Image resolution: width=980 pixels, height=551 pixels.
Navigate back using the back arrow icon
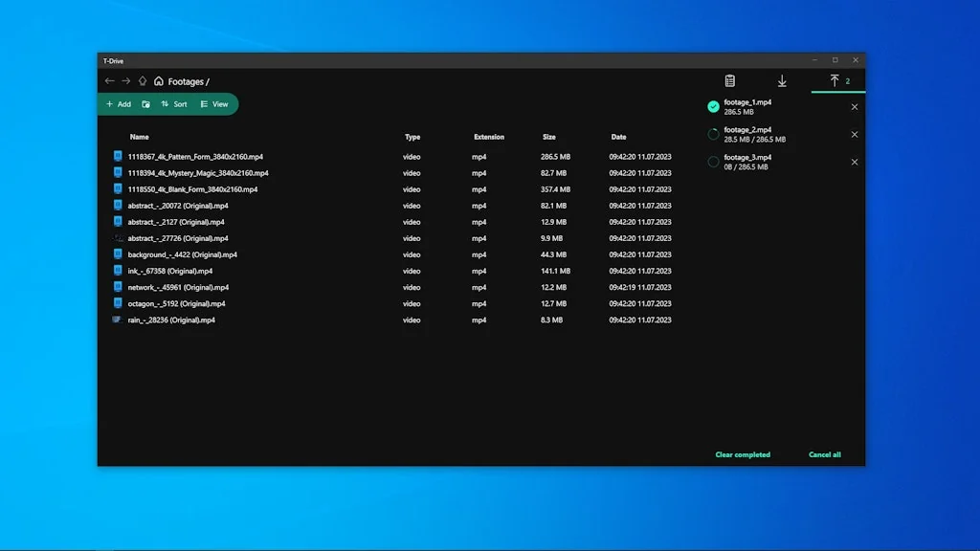point(110,81)
